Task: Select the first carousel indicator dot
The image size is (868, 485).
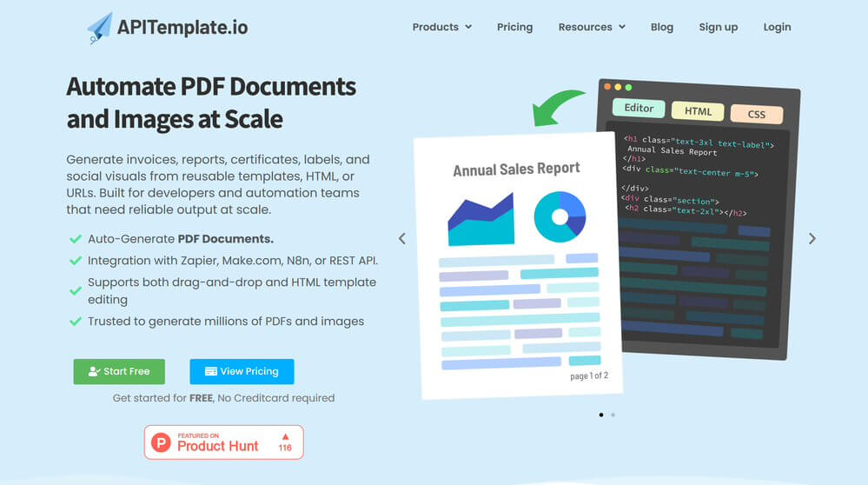Action: click(601, 415)
